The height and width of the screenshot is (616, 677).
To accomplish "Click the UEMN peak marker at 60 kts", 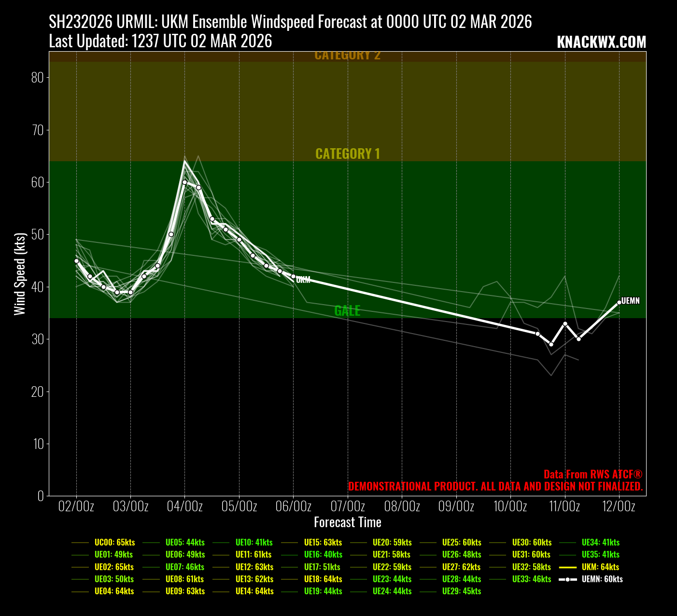I will 184,182.
